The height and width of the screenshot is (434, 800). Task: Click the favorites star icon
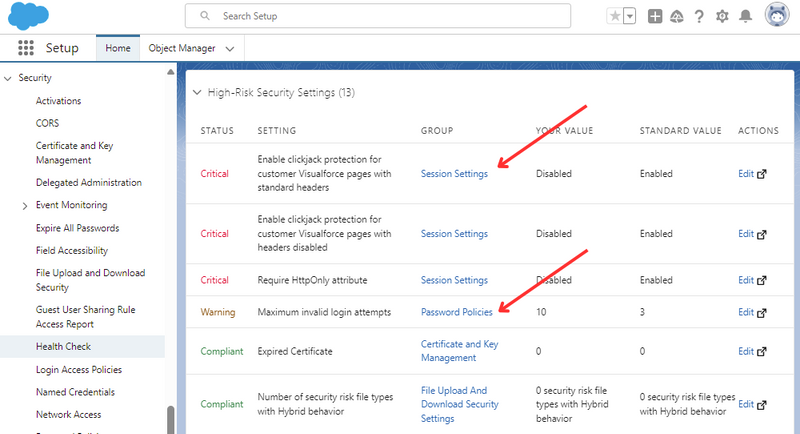coord(615,16)
